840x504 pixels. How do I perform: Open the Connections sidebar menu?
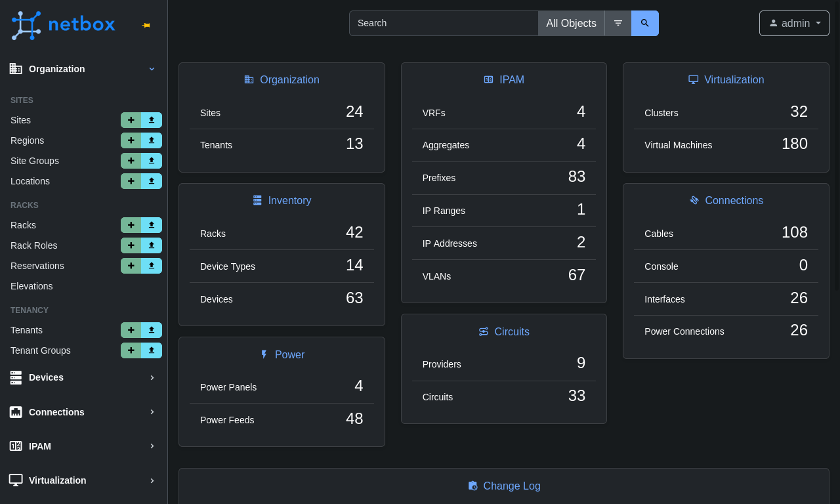click(82, 412)
